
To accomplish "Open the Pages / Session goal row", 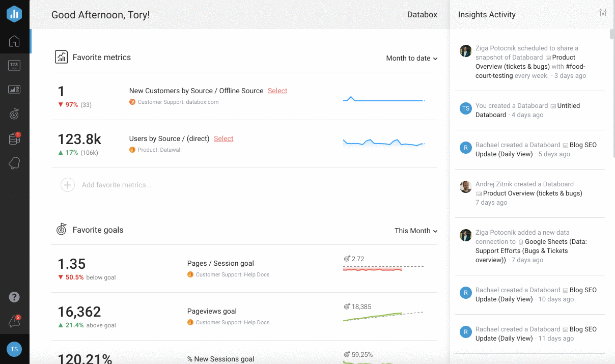I will point(220,263).
